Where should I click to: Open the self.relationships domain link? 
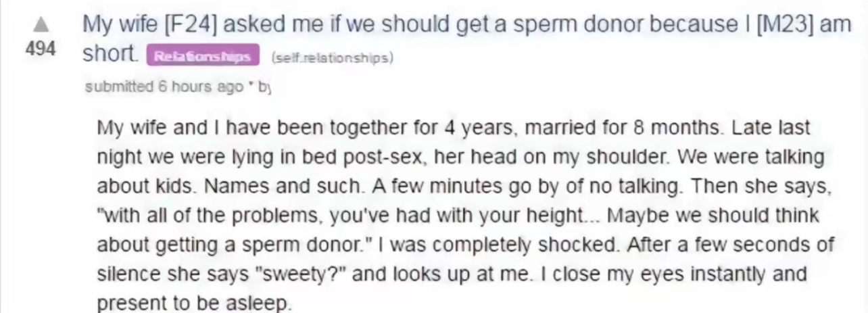click(332, 58)
